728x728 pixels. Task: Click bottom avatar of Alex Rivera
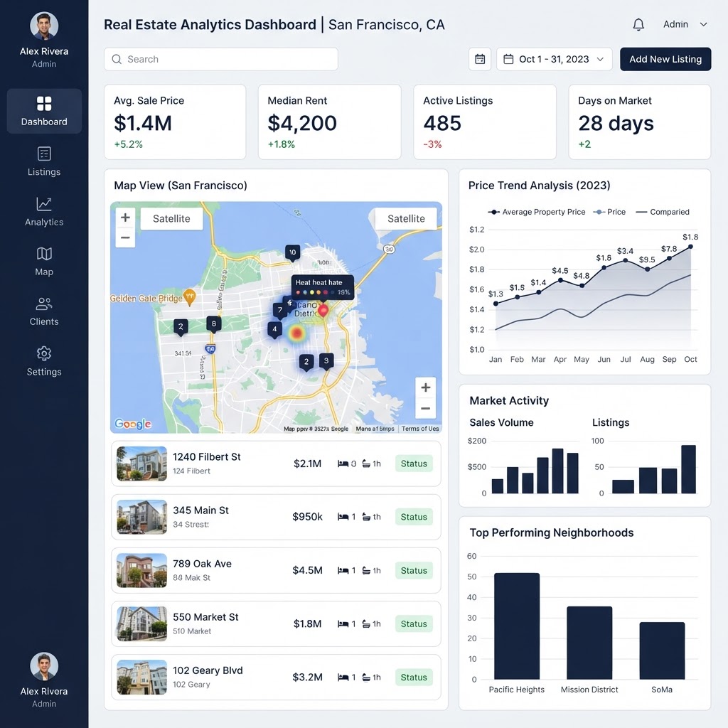click(x=44, y=665)
